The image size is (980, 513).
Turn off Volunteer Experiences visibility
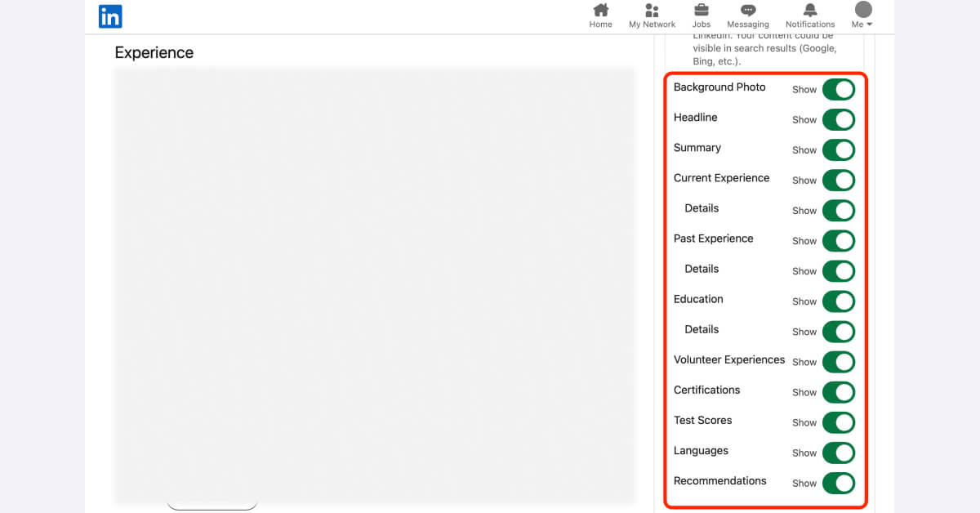(839, 362)
